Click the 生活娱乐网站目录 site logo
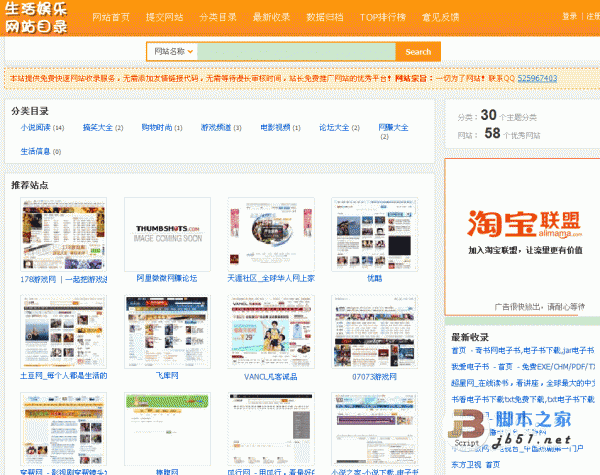600x475 pixels. [x=36, y=18]
